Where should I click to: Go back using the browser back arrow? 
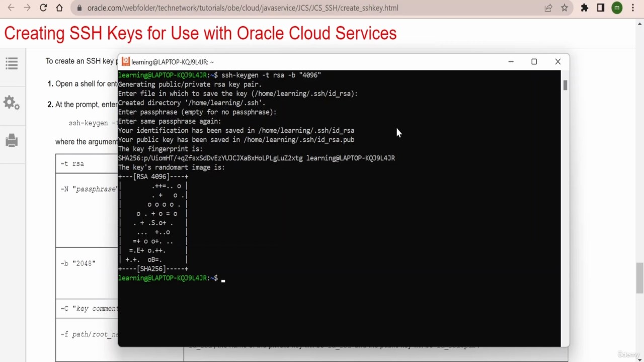pos(11,8)
